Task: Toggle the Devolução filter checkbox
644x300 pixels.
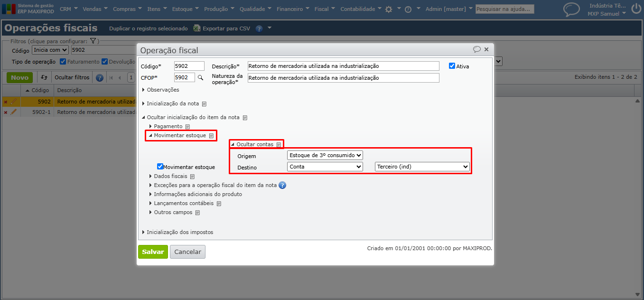Action: coord(104,62)
